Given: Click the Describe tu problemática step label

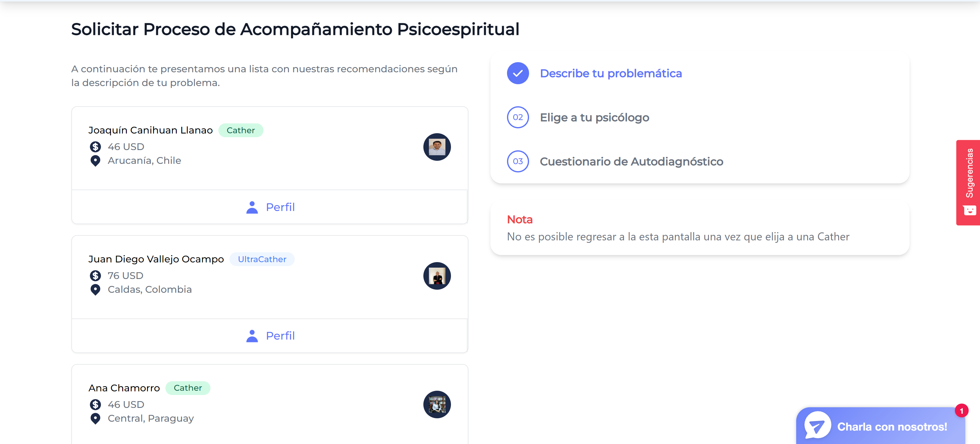Looking at the screenshot, I should tap(611, 73).
